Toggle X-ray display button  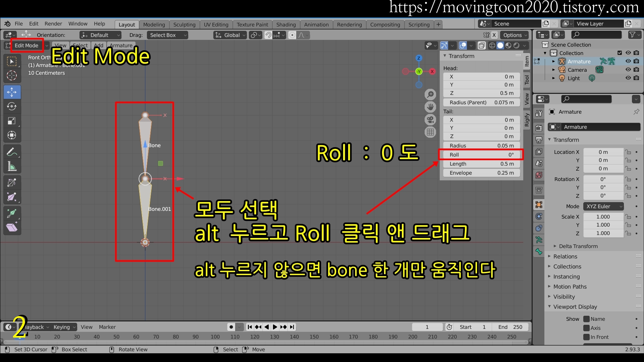(x=481, y=46)
